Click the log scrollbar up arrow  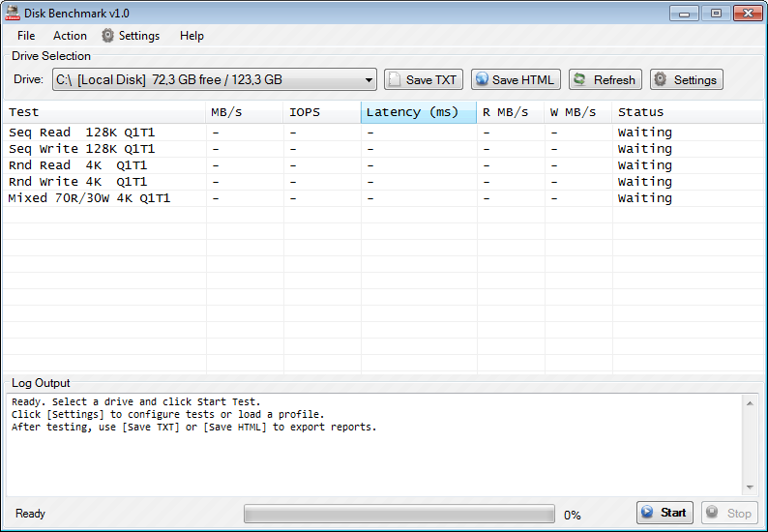tap(750, 403)
